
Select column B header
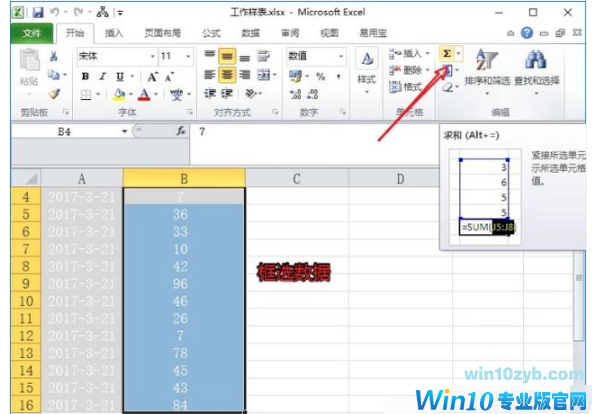coord(184,179)
